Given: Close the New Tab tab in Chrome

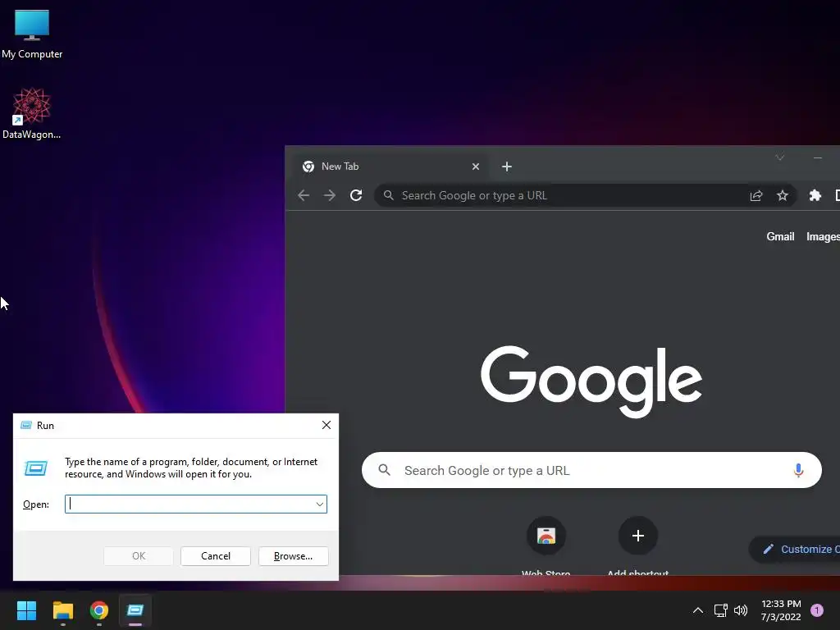Looking at the screenshot, I should click(x=475, y=167).
